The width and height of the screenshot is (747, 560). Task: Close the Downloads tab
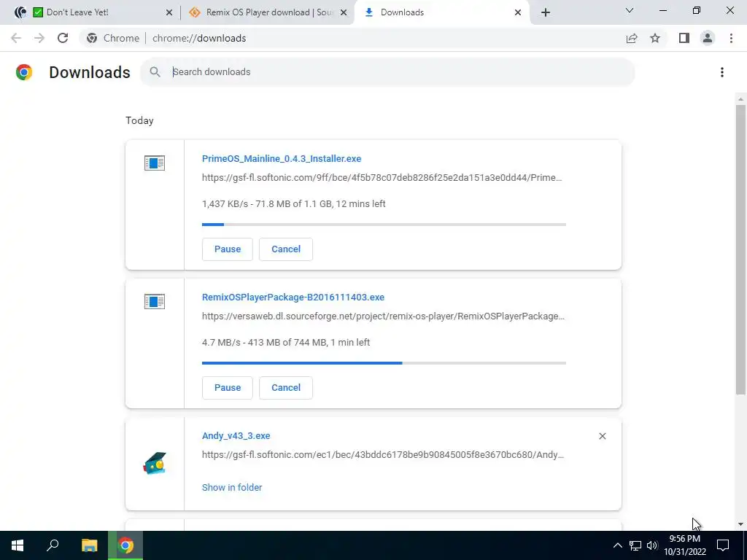click(518, 13)
